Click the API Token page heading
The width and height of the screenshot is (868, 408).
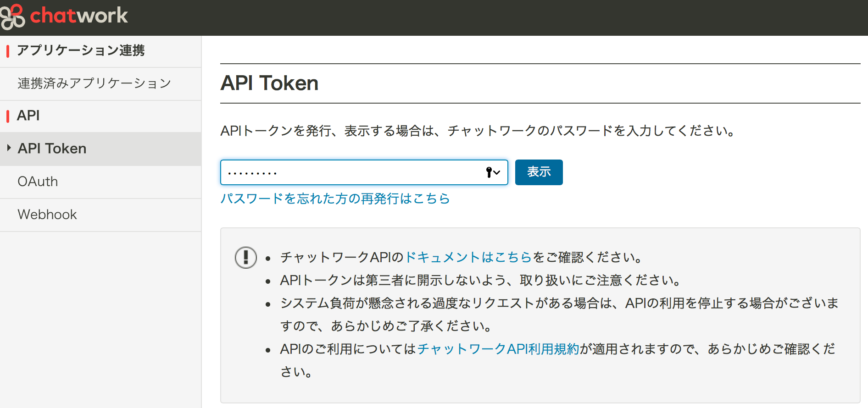coord(269,83)
